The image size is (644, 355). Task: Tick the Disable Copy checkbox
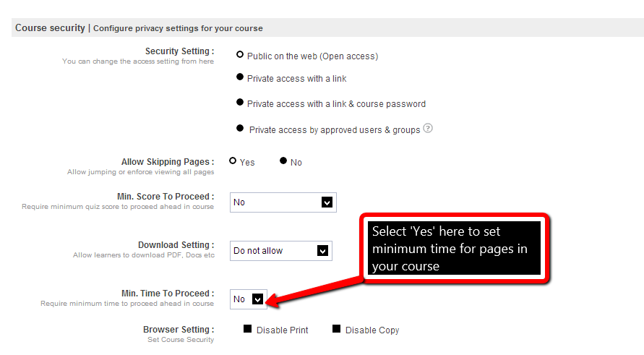336,329
